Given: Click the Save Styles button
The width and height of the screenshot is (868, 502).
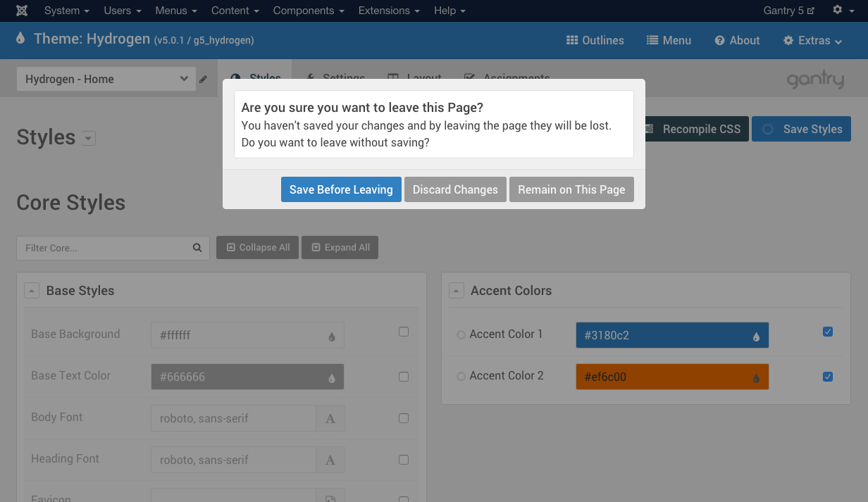Looking at the screenshot, I should (801, 129).
